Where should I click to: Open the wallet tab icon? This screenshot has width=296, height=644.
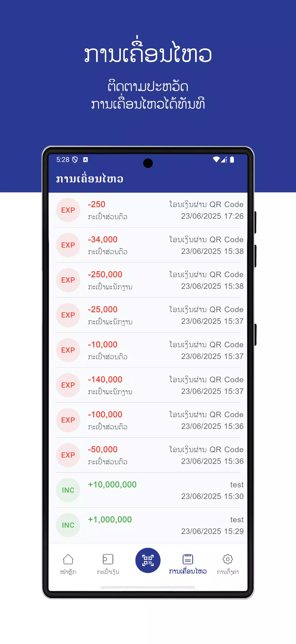(108, 559)
